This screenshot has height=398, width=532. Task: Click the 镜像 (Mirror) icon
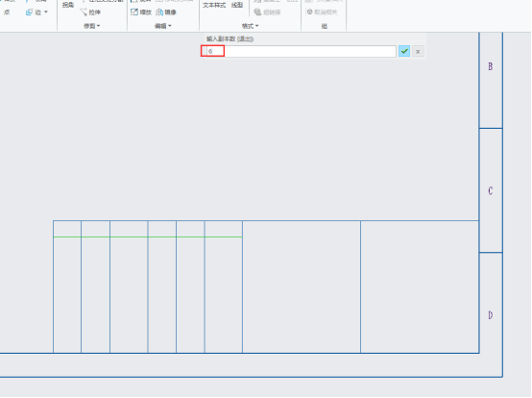[159, 12]
